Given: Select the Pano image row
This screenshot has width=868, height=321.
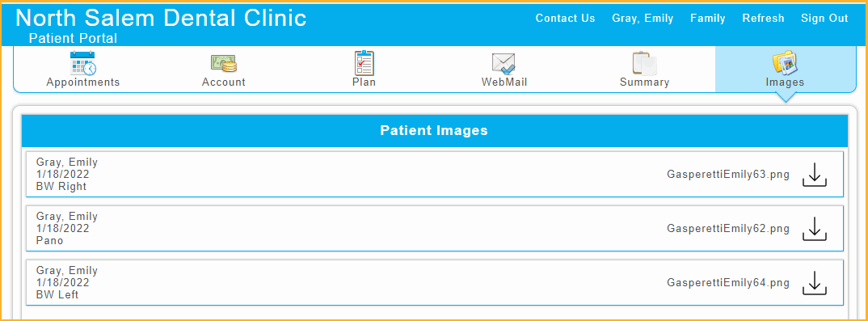Looking at the screenshot, I should point(435,229).
